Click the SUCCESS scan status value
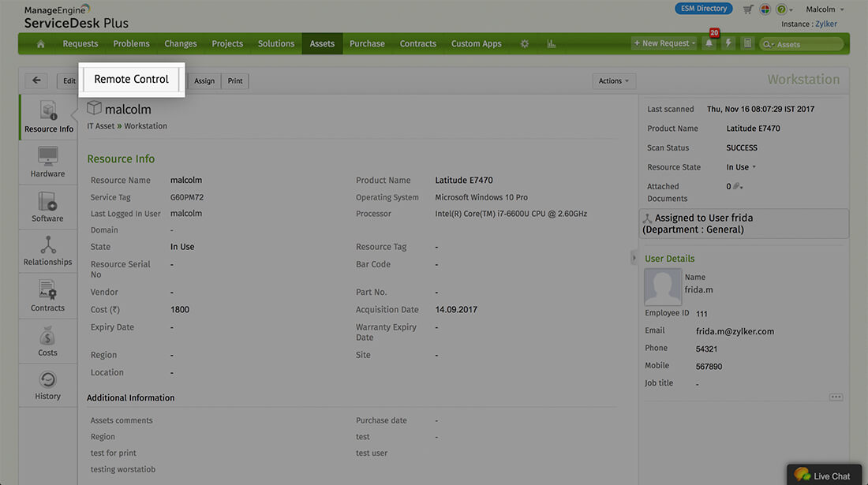868x485 pixels. [742, 147]
